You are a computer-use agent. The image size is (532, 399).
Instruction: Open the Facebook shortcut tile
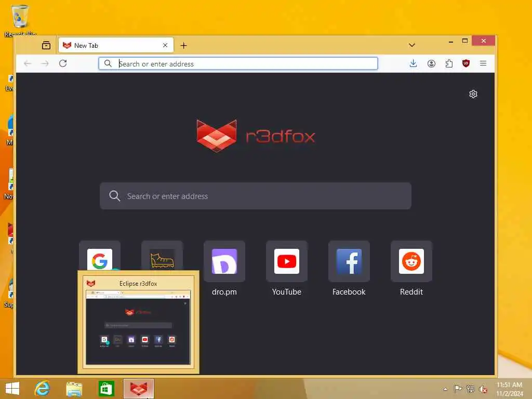coord(349,261)
